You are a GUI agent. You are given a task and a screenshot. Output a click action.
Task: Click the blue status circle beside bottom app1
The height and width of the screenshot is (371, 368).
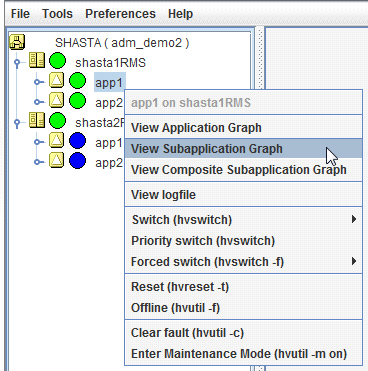click(77, 141)
